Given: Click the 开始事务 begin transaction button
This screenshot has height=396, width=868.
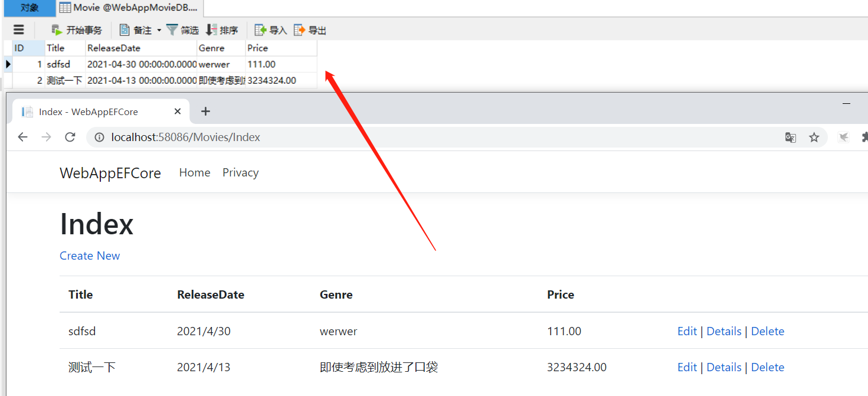Looking at the screenshot, I should [77, 30].
